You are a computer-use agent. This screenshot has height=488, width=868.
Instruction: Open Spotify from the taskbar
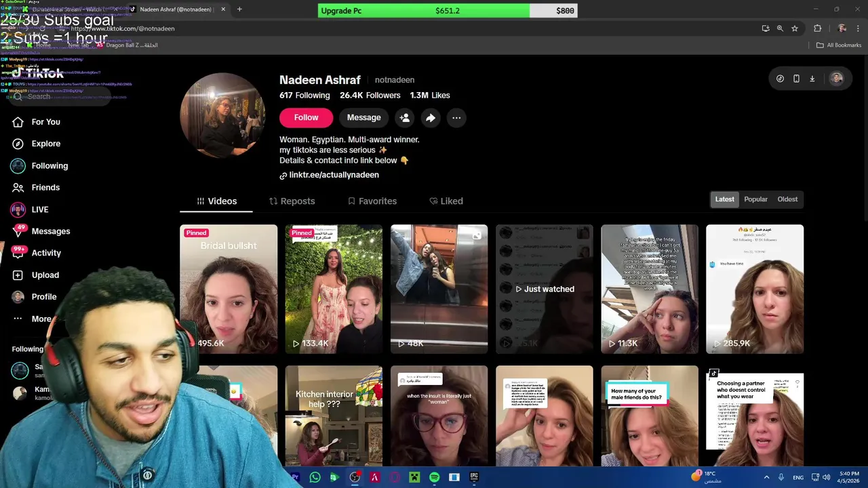[434, 477]
